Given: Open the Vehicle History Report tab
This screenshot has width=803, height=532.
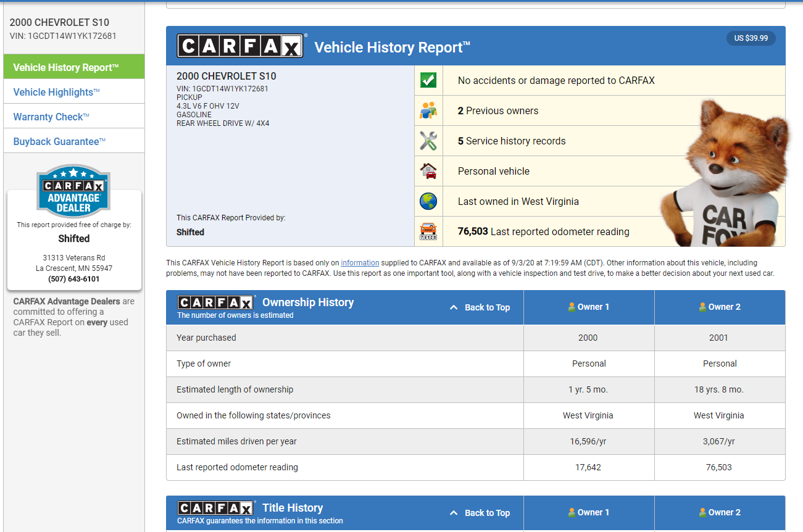Looking at the screenshot, I should (74, 67).
